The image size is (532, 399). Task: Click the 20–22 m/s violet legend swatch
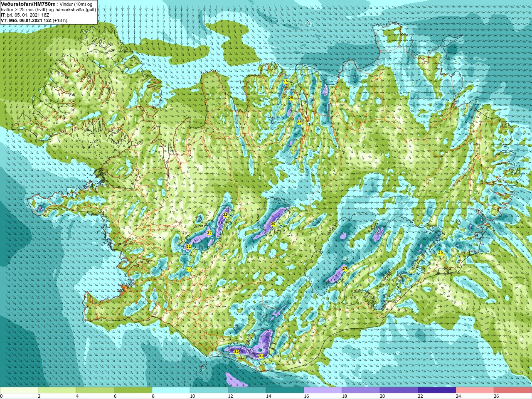(x=399, y=390)
